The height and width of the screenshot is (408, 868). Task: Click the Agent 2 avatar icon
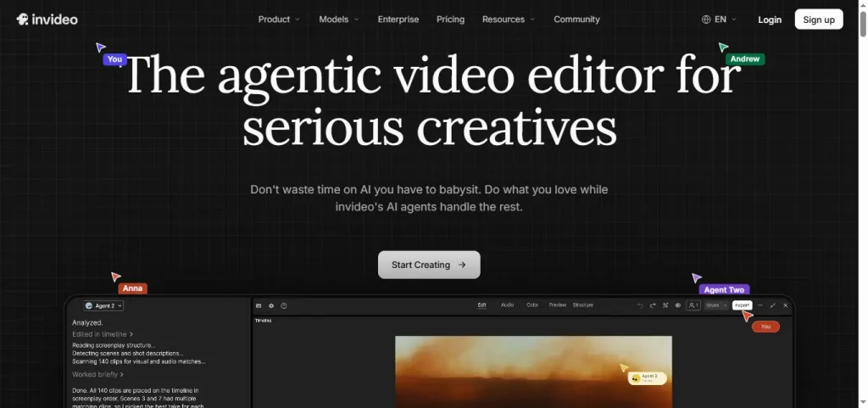(x=88, y=305)
